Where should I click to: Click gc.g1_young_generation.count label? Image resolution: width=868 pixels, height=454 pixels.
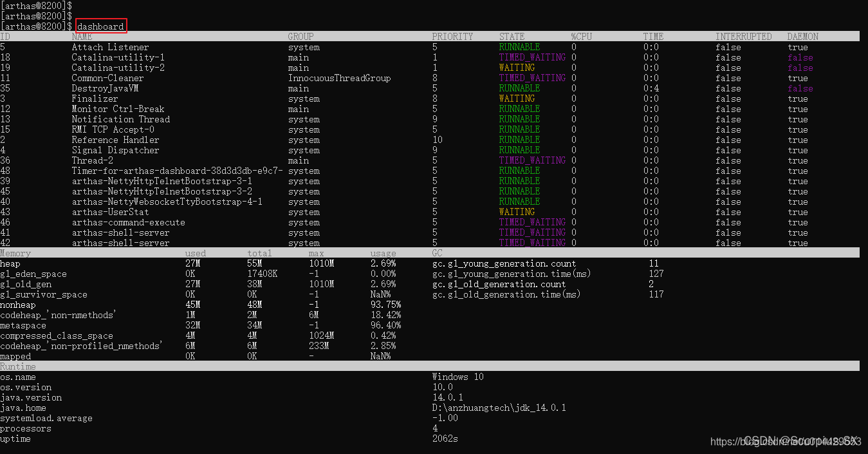(504, 263)
